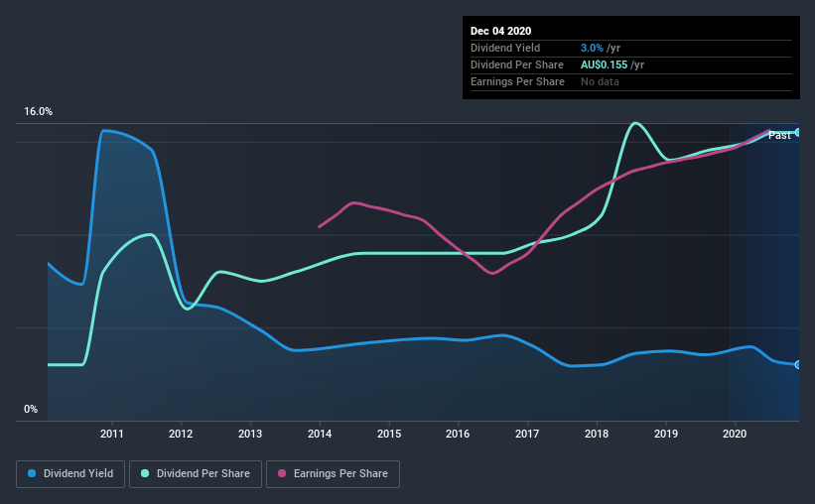
Task: Click the 3.0% dividend yield value
Action: [x=592, y=48]
